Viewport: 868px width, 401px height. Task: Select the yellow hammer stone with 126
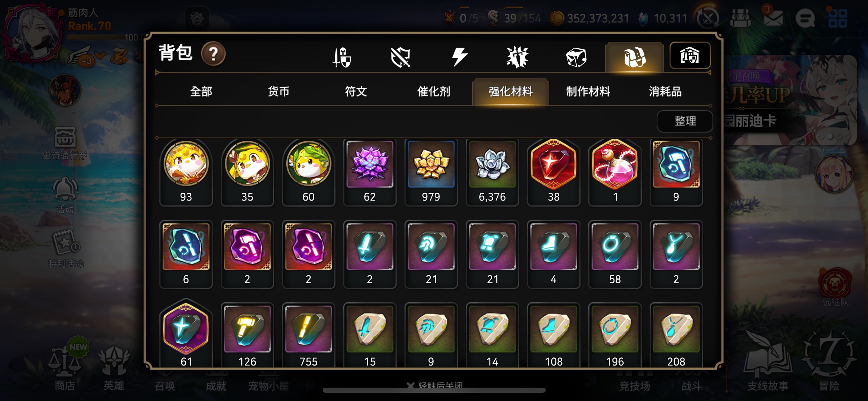point(247,336)
